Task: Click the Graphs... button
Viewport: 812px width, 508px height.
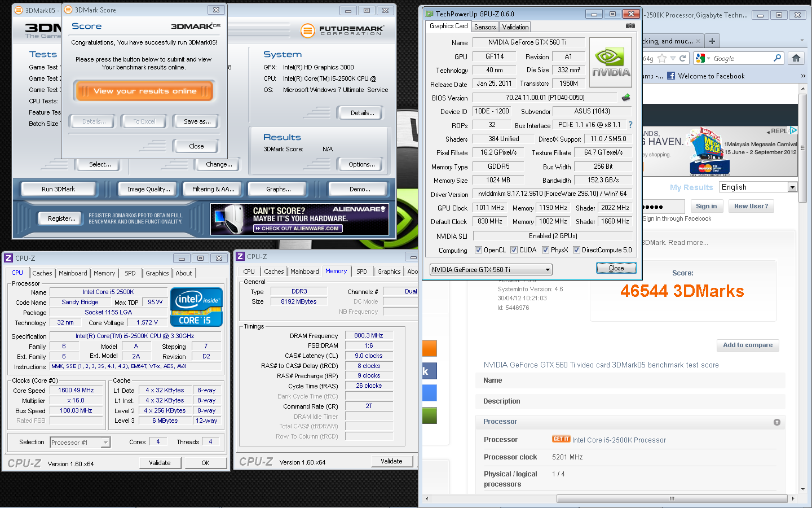Action: click(279, 189)
